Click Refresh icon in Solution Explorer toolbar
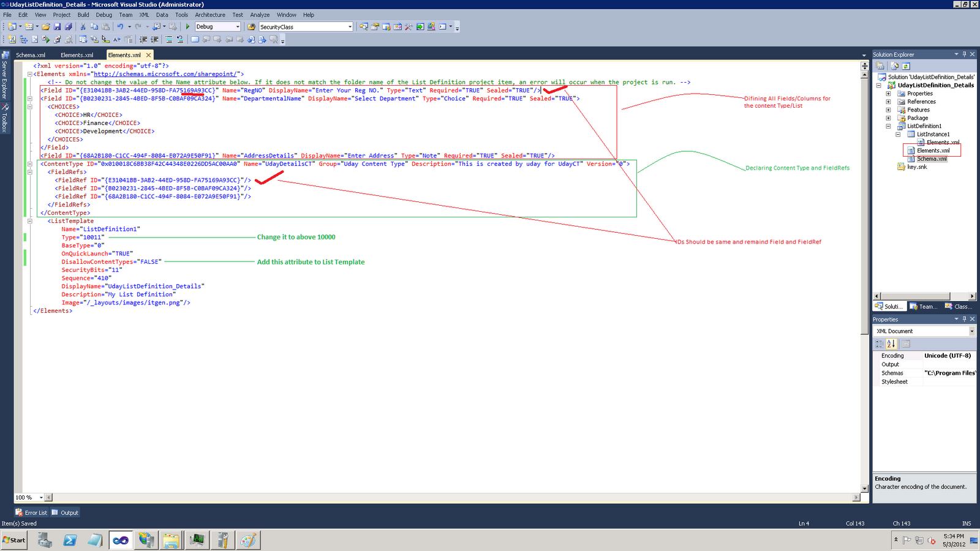 tap(906, 66)
